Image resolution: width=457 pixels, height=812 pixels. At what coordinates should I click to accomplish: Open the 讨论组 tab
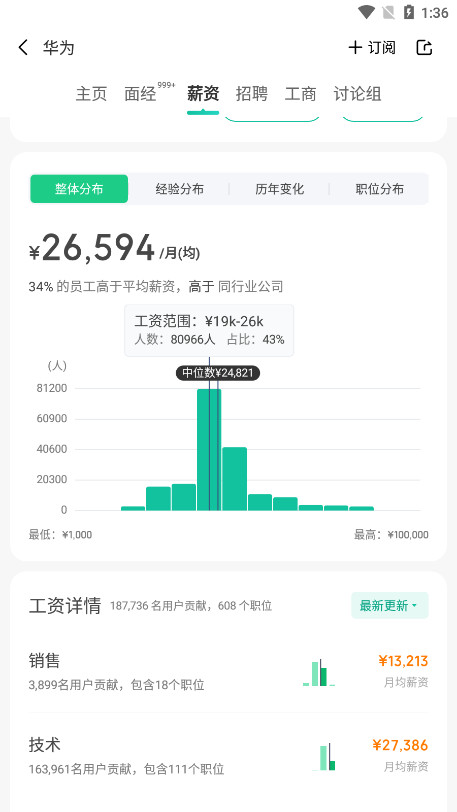tap(358, 94)
